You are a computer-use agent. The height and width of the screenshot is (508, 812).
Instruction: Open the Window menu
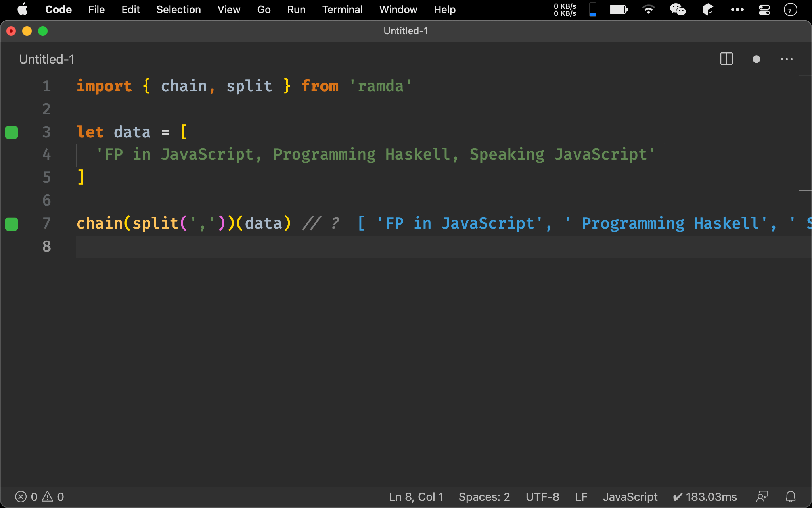[398, 9]
